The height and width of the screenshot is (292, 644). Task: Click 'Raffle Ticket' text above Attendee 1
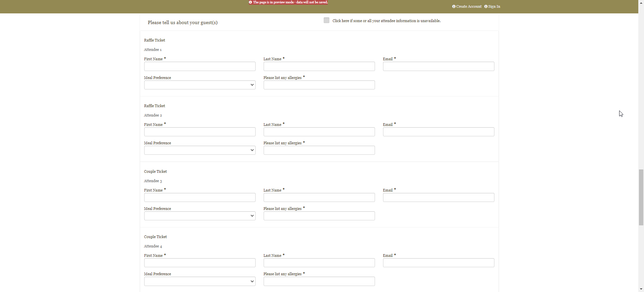point(155,40)
